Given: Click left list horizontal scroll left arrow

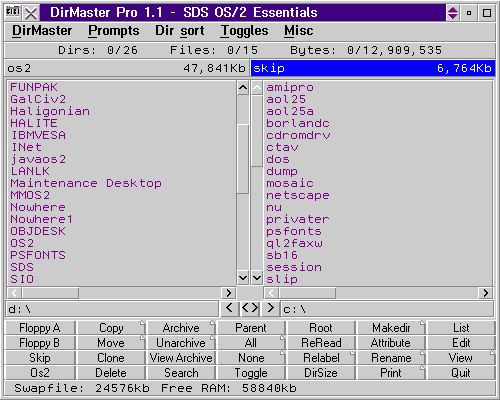Looking at the screenshot, I should (14, 293).
